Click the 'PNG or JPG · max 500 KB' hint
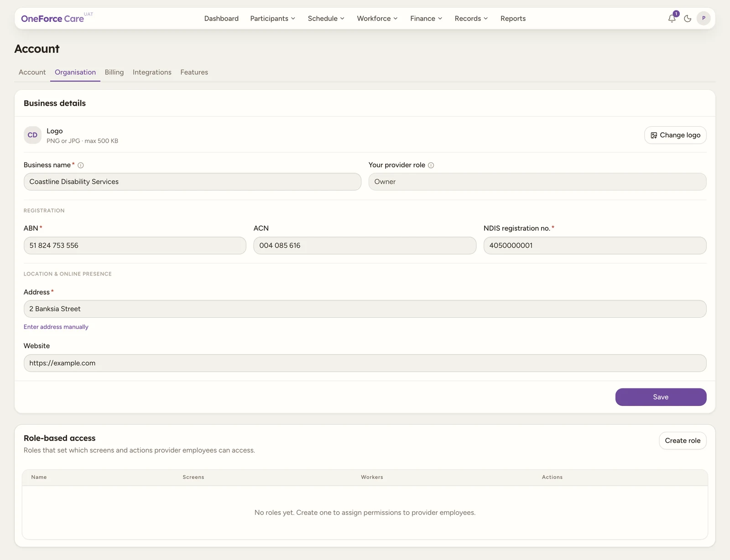 (x=82, y=141)
